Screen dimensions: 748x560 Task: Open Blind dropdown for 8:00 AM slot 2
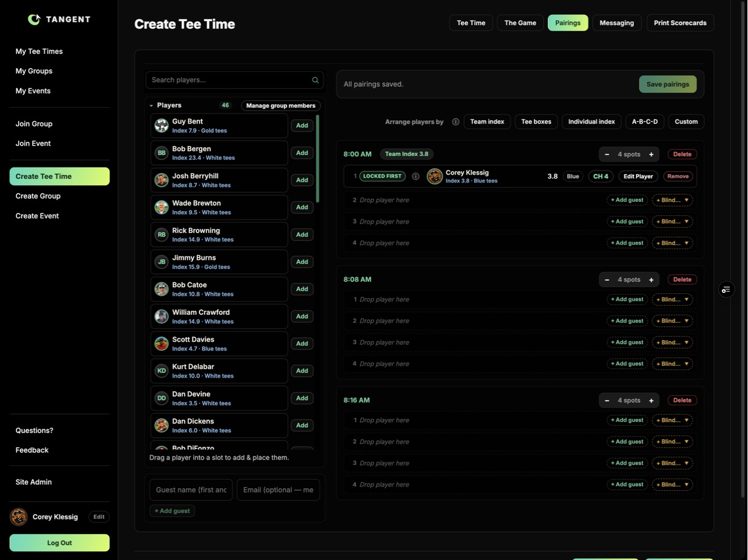[672, 200]
